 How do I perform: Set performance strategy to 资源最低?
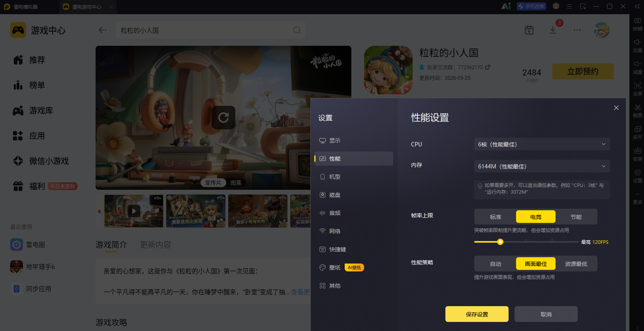[576, 264]
